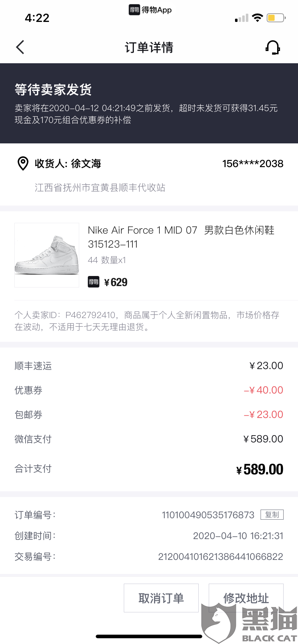The width and height of the screenshot is (298, 644).
Task: Tap the 订单详情 page title
Action: 149,47
